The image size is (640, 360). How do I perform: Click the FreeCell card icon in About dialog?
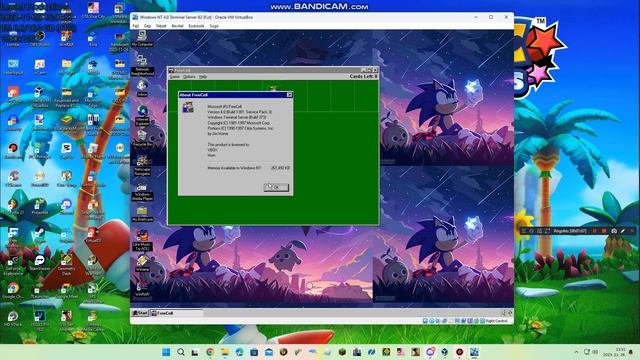tap(188, 107)
